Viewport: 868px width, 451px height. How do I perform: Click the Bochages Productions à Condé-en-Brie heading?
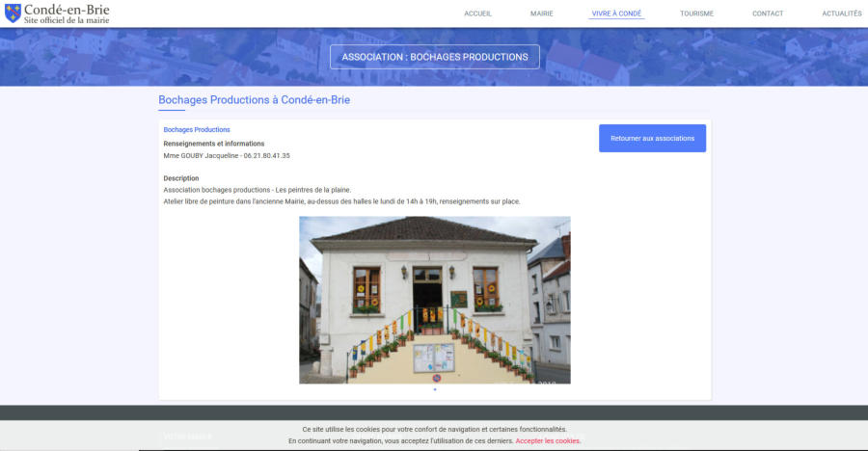click(x=260, y=99)
